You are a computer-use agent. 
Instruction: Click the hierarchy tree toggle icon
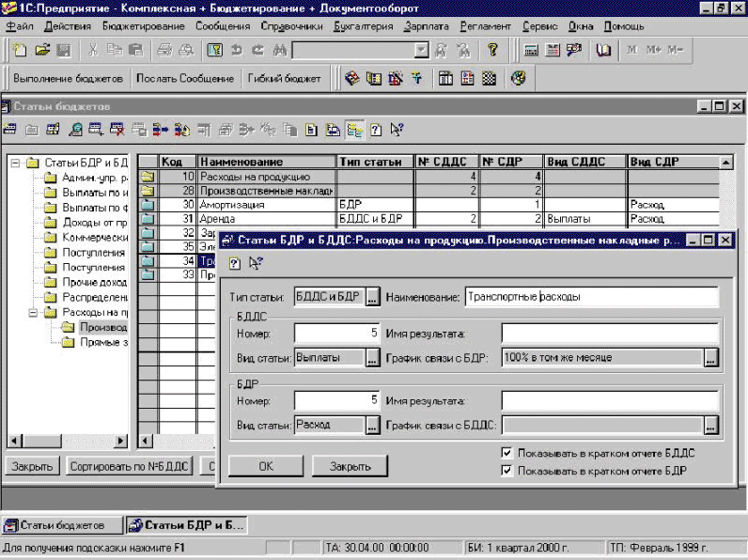point(354,130)
